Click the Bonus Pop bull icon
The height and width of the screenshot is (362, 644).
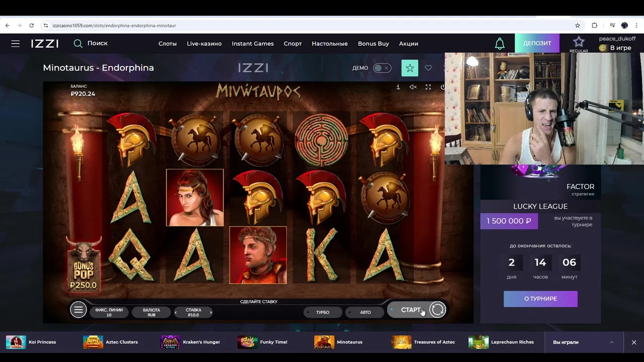[84, 265]
